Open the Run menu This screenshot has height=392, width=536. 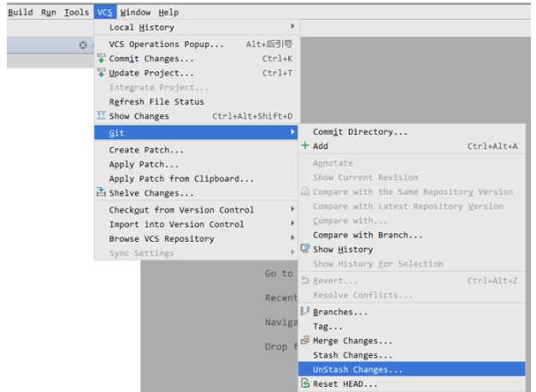pos(49,12)
